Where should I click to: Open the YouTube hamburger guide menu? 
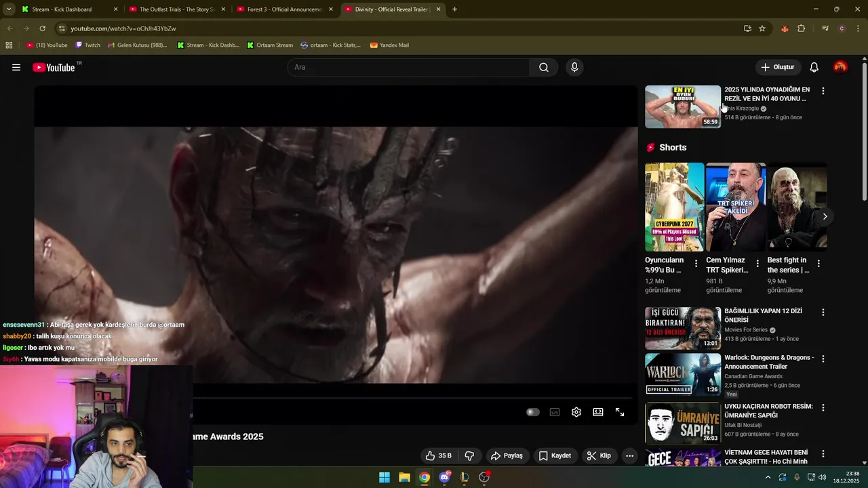point(16,67)
